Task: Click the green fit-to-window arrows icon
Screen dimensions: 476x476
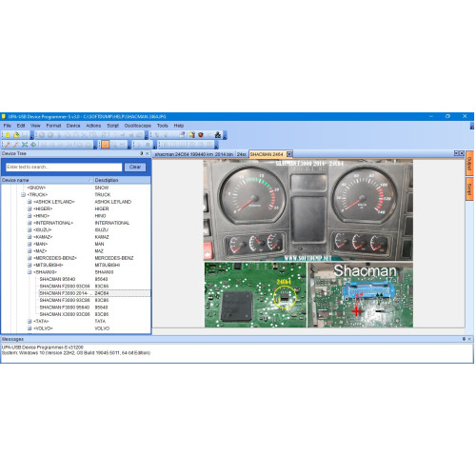Action: click(x=25, y=145)
